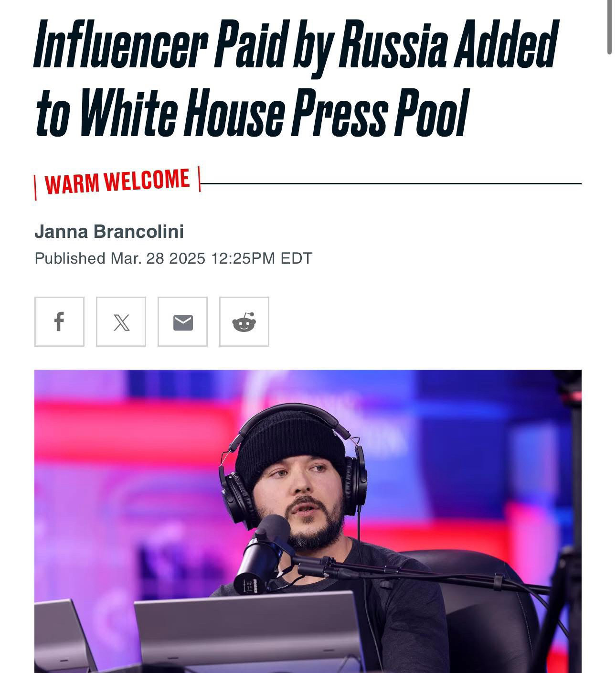Click the center laptop in the photo
The height and width of the screenshot is (673, 616).
point(248,631)
